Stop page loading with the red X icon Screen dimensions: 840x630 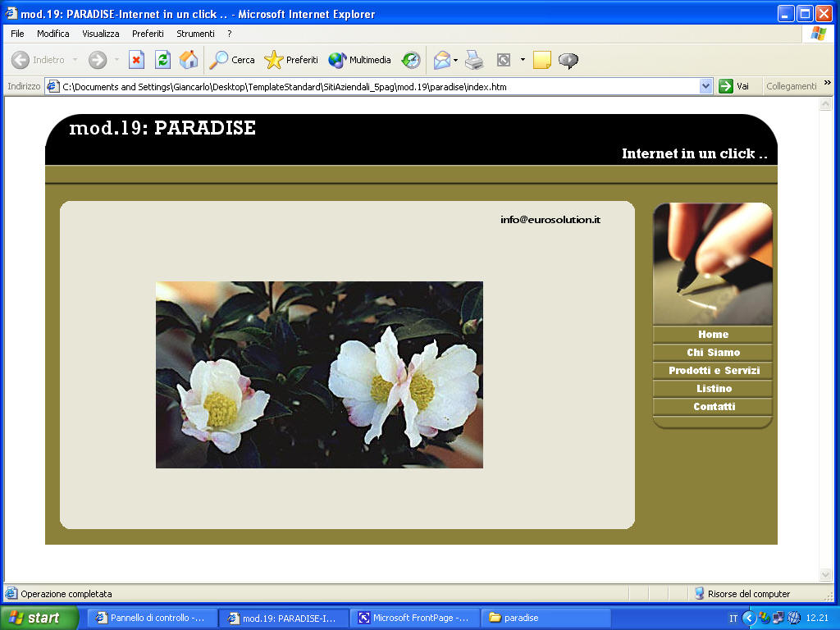pos(137,60)
